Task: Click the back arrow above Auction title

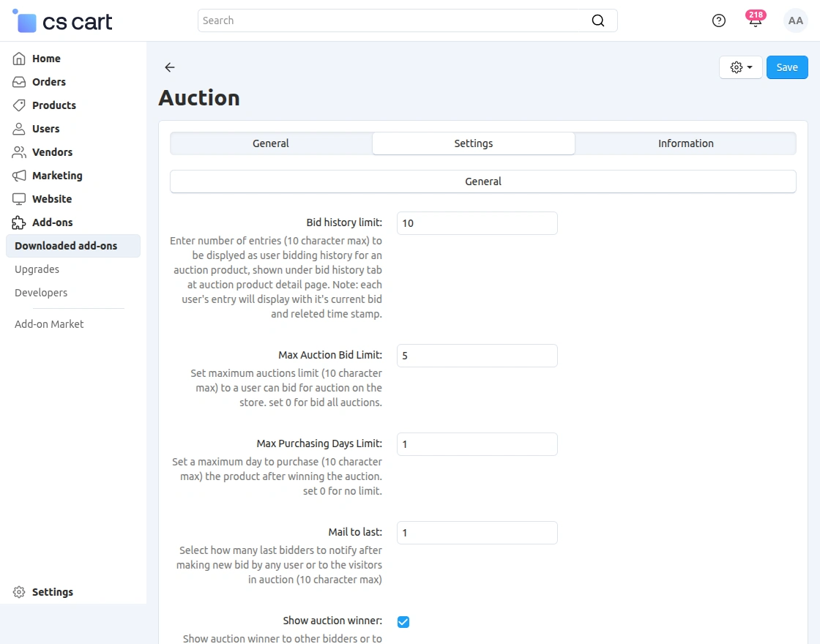Action: [169, 67]
